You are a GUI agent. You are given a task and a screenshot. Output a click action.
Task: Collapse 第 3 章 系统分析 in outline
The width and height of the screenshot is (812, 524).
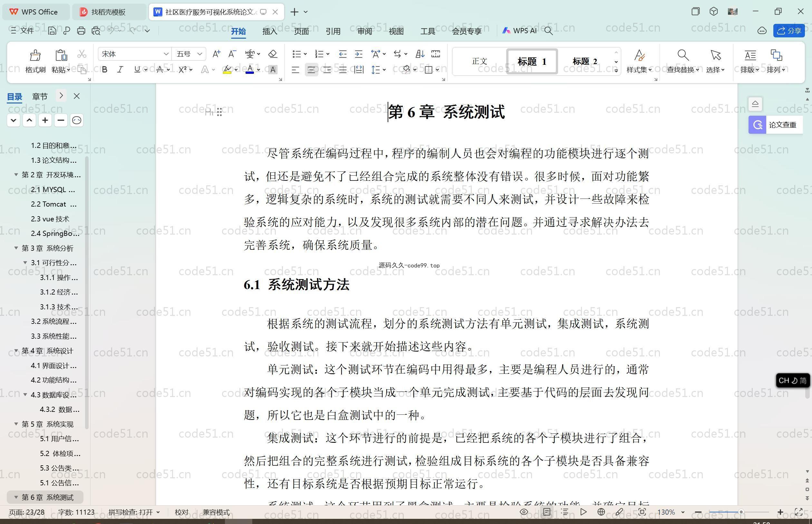tap(16, 248)
